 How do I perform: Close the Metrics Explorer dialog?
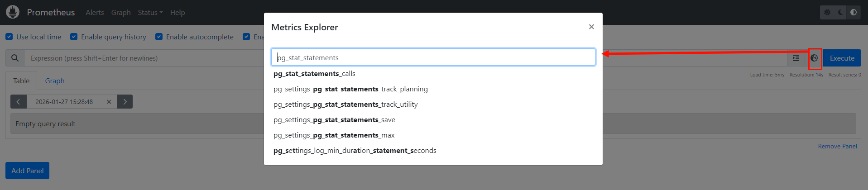click(x=591, y=27)
